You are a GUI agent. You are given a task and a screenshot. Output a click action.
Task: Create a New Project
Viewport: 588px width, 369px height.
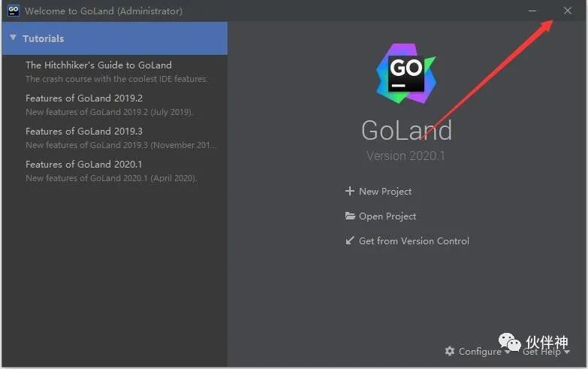pos(385,192)
